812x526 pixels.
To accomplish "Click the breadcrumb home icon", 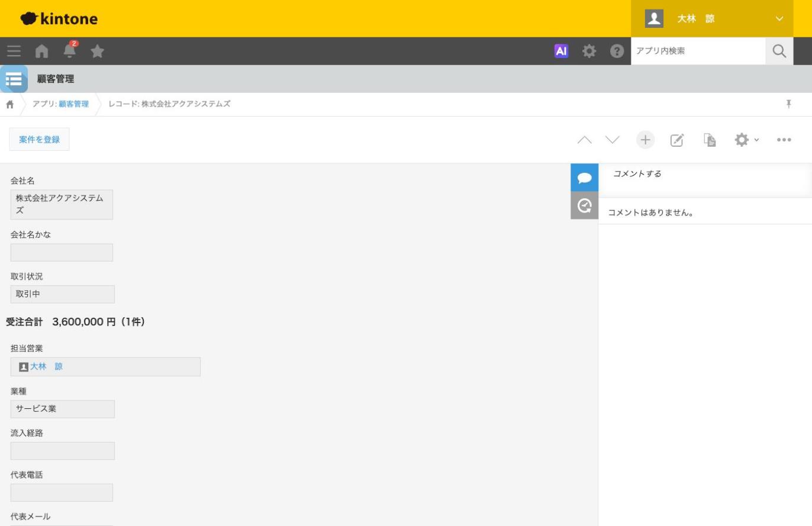I will (9, 104).
